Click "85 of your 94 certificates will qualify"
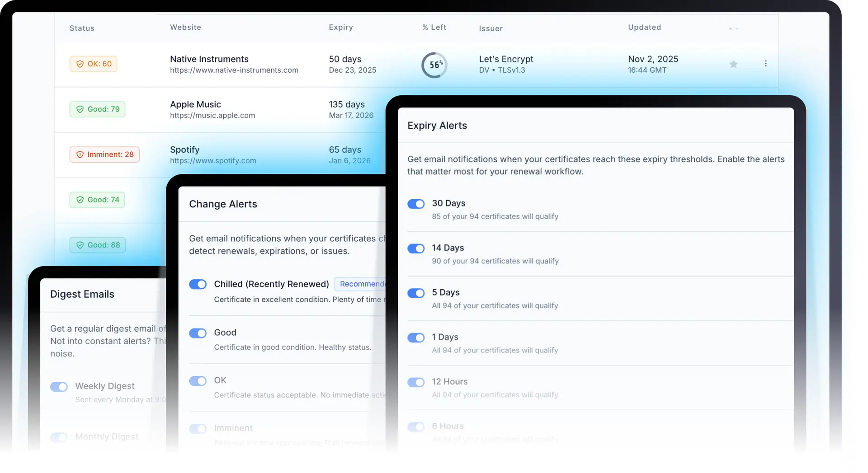The image size is (868, 473). click(x=495, y=216)
